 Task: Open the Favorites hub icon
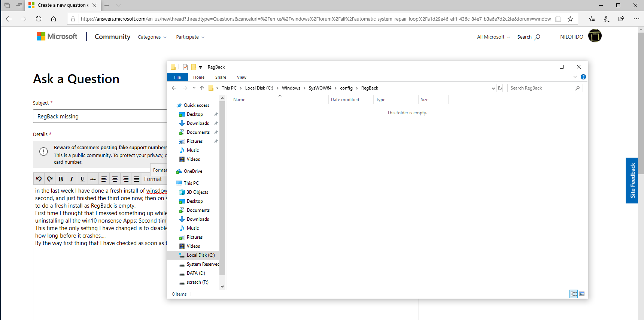coord(592,19)
